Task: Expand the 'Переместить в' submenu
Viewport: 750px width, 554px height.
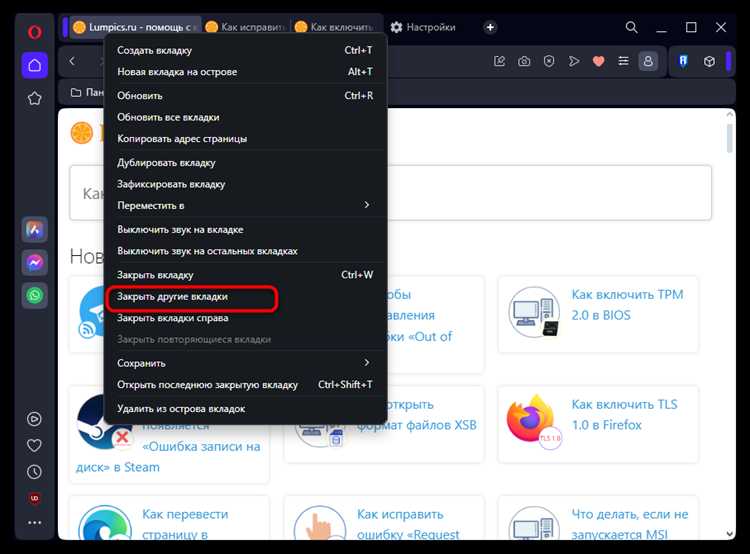Action: pos(245,205)
